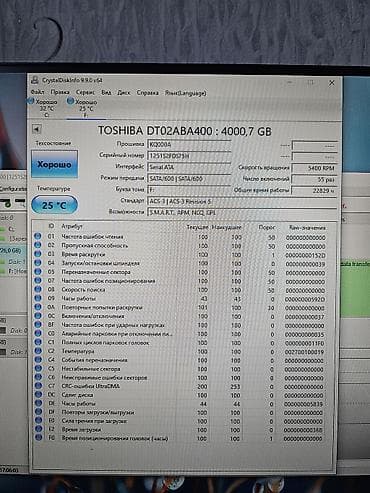Click the Режим передачи SATA/600 field
The image size is (370, 493).
[x=189, y=179]
